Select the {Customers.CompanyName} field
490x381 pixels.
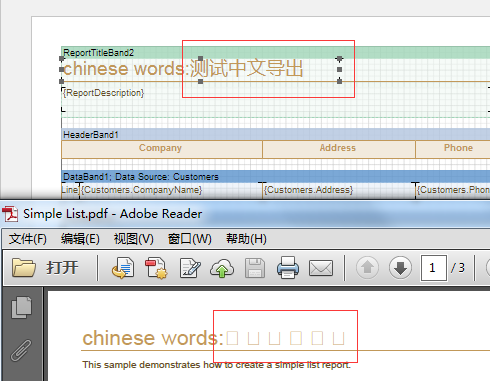pos(171,190)
